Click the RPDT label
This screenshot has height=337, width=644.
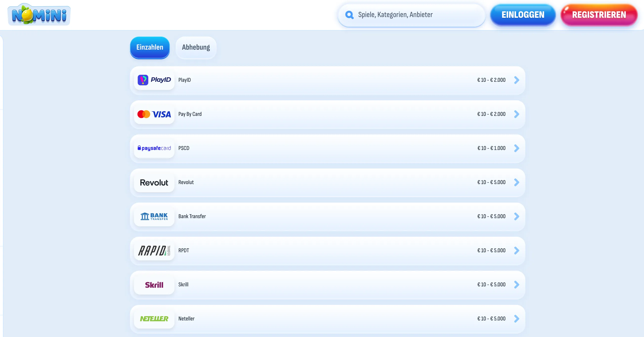(184, 251)
